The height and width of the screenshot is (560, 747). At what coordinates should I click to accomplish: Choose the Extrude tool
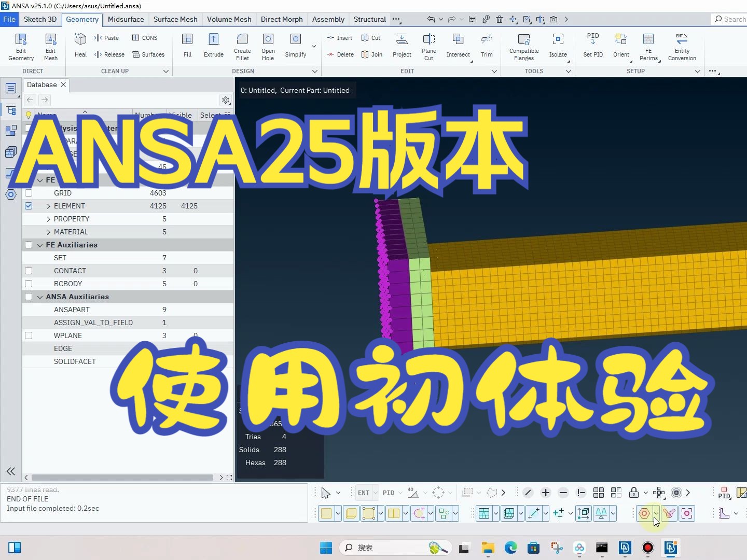coord(213,46)
